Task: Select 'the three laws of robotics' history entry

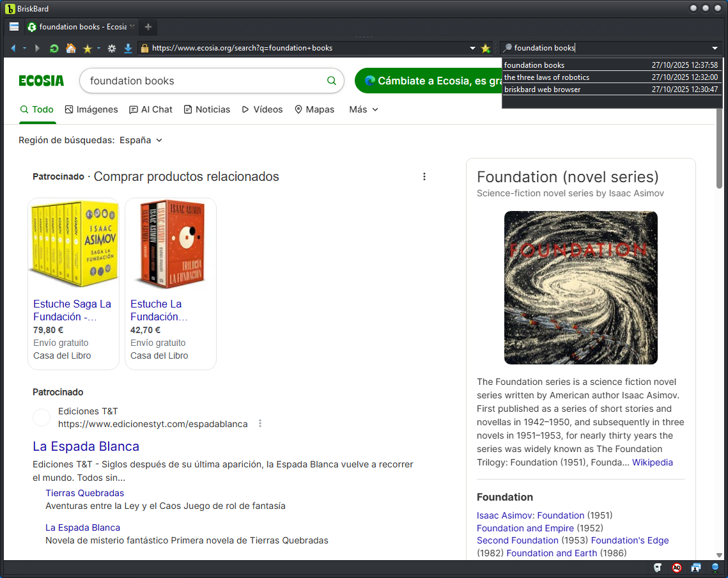Action: point(547,77)
